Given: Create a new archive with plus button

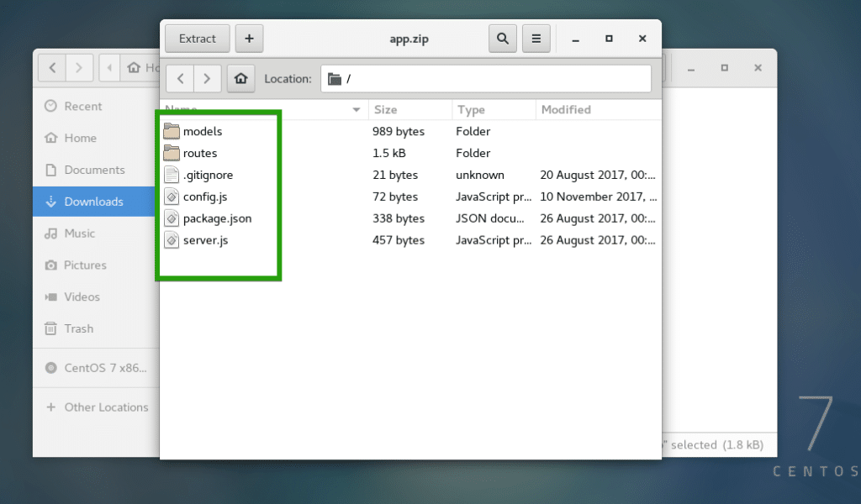Looking at the screenshot, I should click(x=249, y=38).
